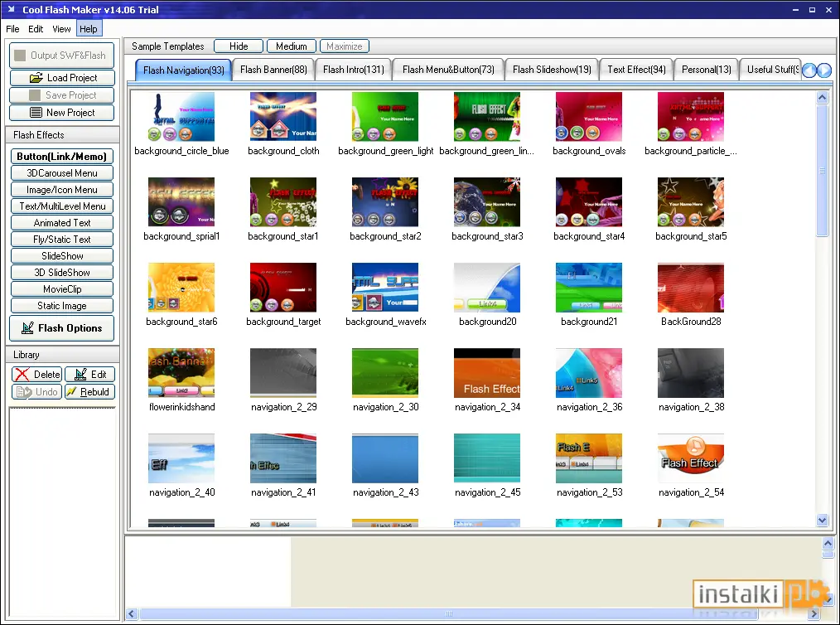The height and width of the screenshot is (625, 840).
Task: Select navigation_2_54 template thumbnail
Action: [x=691, y=458]
